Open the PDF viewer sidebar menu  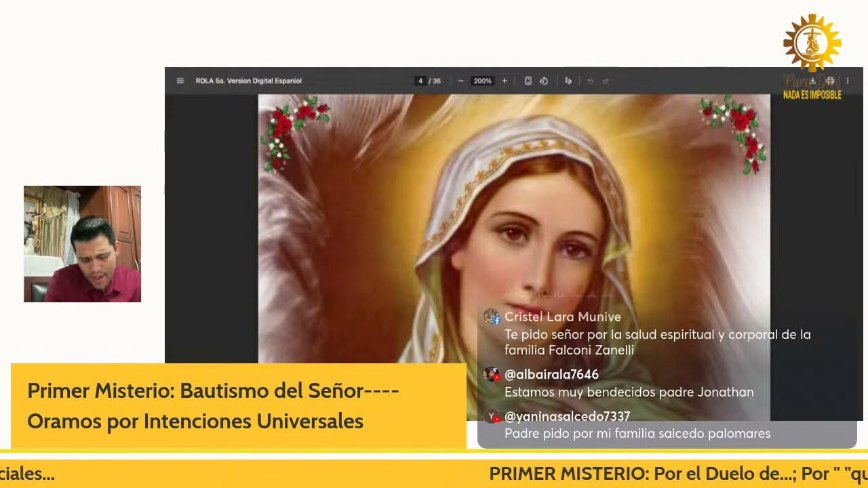(180, 81)
